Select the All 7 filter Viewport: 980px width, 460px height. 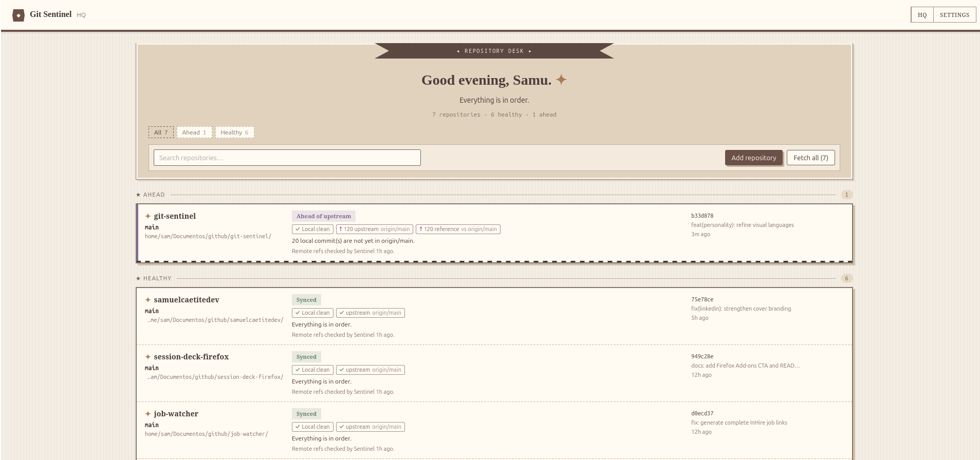[161, 132]
